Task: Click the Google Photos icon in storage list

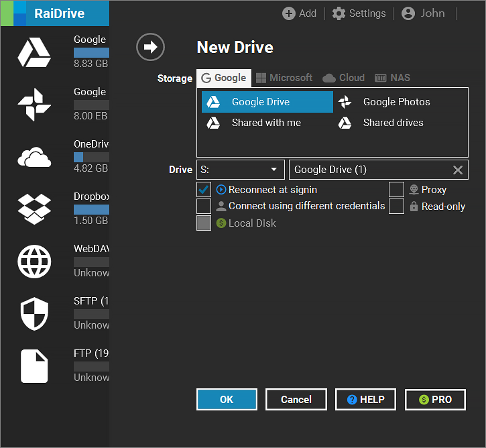Action: coord(345,102)
